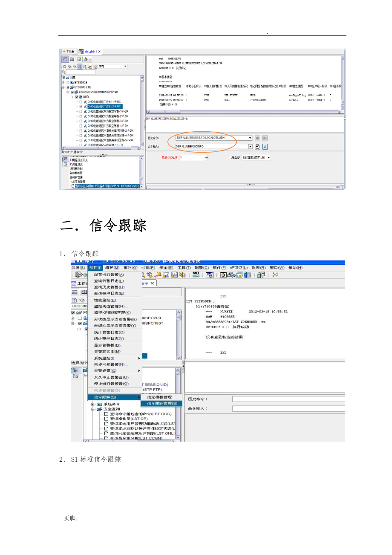Toggle checkbox for QHD北戴河区东方航空学校-1-F-DX
Screen dimensions: 392x555
[x=81, y=111]
